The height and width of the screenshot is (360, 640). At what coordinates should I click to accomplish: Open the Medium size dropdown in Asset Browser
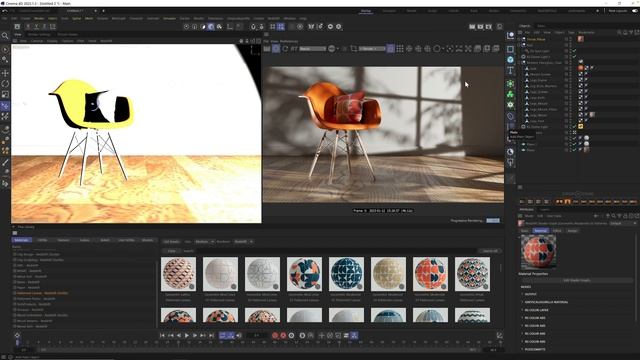pyautogui.click(x=204, y=242)
